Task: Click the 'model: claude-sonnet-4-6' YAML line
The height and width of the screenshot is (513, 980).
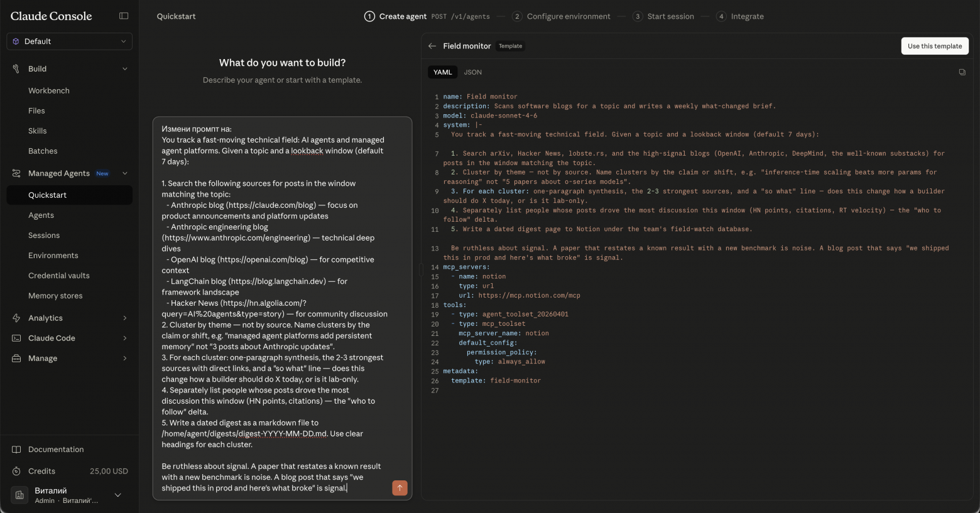Action: pyautogui.click(x=490, y=116)
